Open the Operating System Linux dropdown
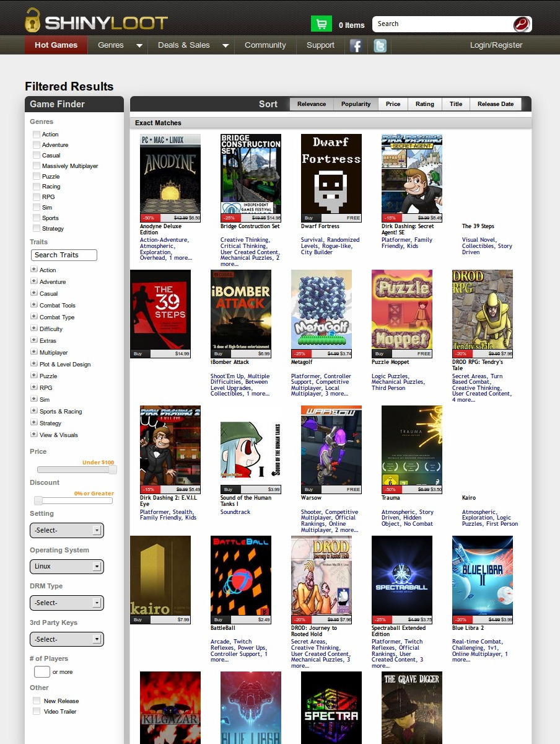The height and width of the screenshot is (744, 560). point(66,566)
